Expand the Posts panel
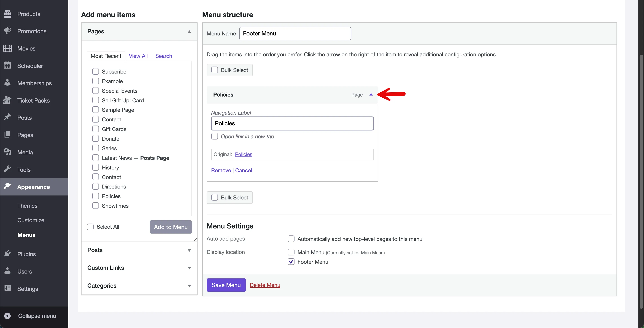The image size is (644, 328). (139, 250)
